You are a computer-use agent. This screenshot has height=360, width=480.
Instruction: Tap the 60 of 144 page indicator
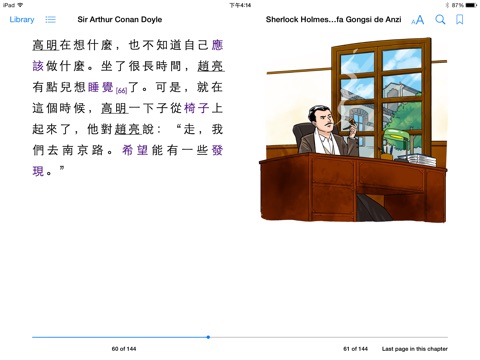(124, 349)
